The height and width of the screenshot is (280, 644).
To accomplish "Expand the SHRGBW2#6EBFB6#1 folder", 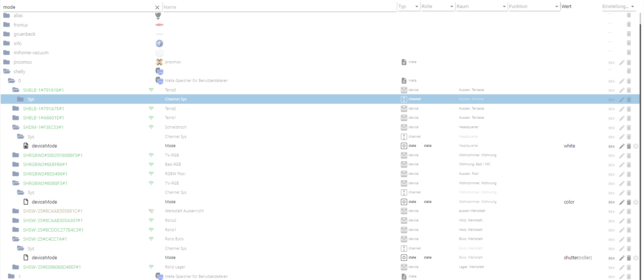I will coord(16,164).
